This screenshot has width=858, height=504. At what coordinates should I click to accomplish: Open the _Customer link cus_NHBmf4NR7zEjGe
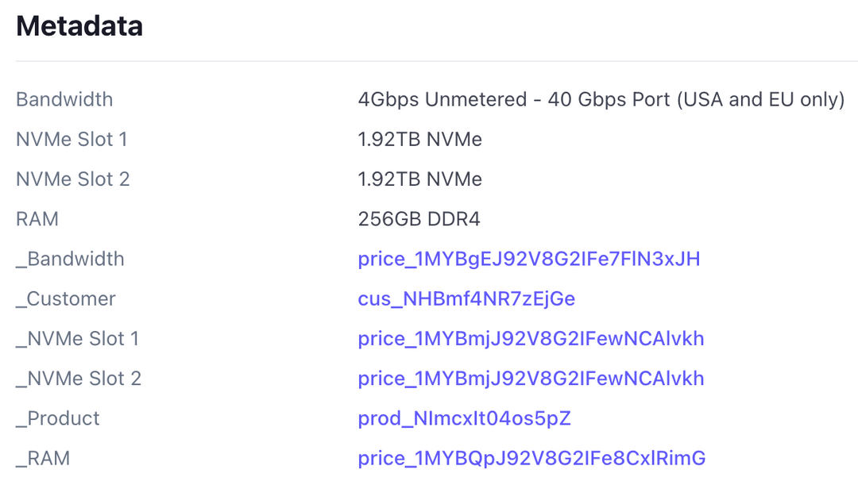click(466, 298)
